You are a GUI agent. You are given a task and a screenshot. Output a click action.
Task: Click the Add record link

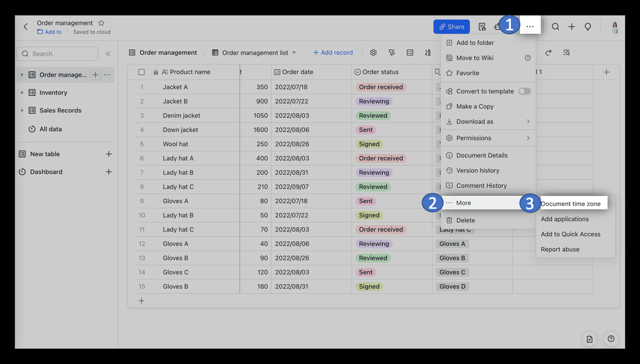[332, 52]
